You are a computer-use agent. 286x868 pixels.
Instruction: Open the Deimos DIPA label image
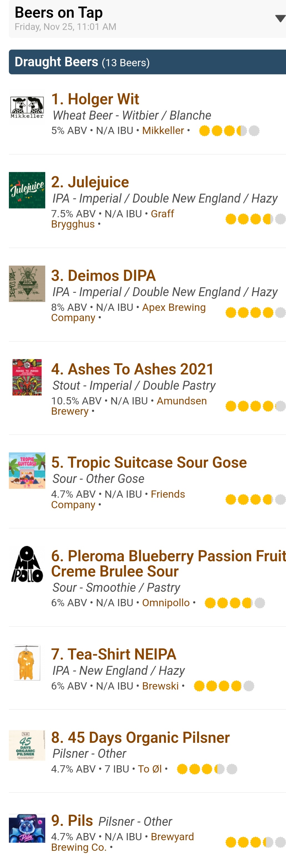[27, 284]
